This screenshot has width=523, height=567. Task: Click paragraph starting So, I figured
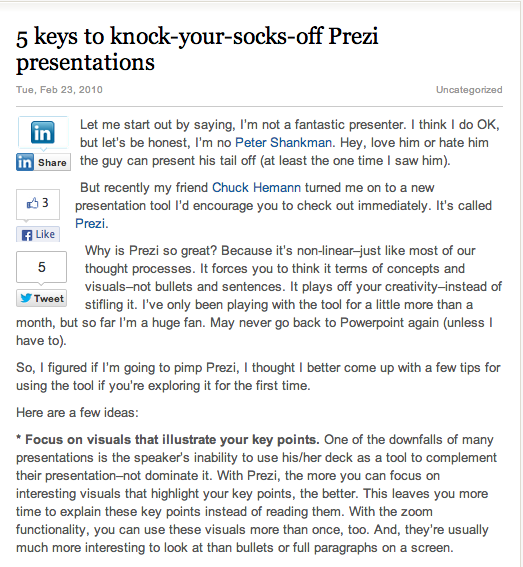tap(258, 376)
